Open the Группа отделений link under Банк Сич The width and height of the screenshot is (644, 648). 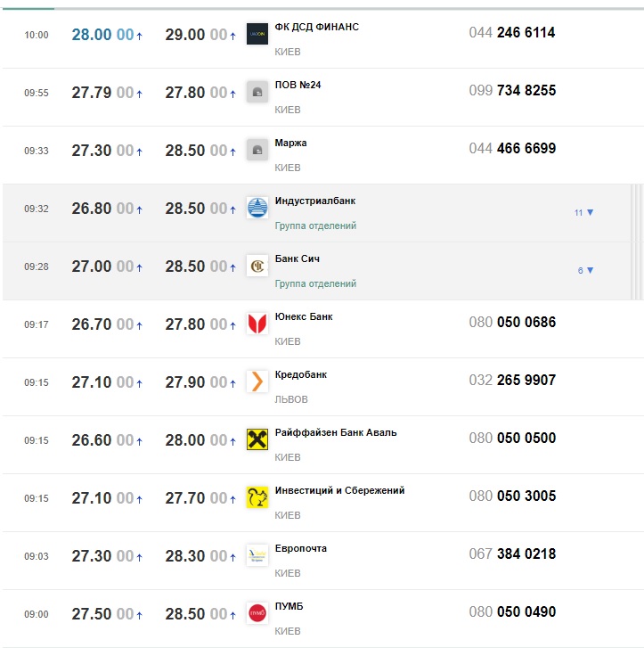coord(315,284)
